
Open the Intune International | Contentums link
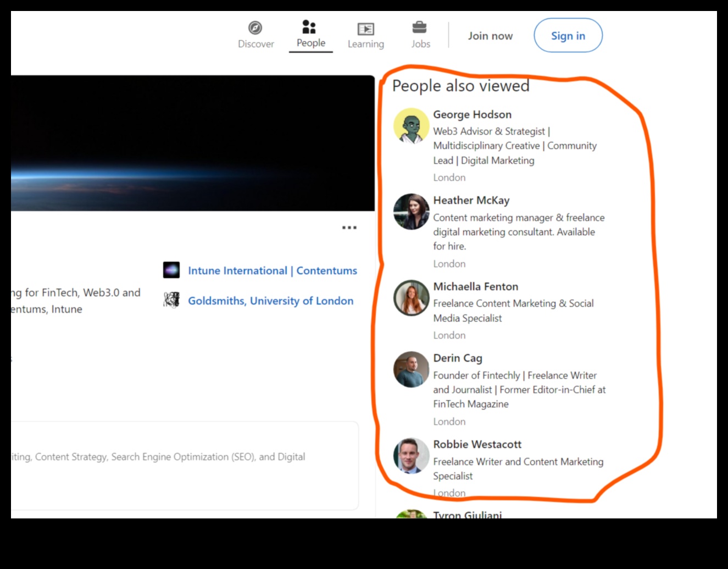tap(273, 270)
